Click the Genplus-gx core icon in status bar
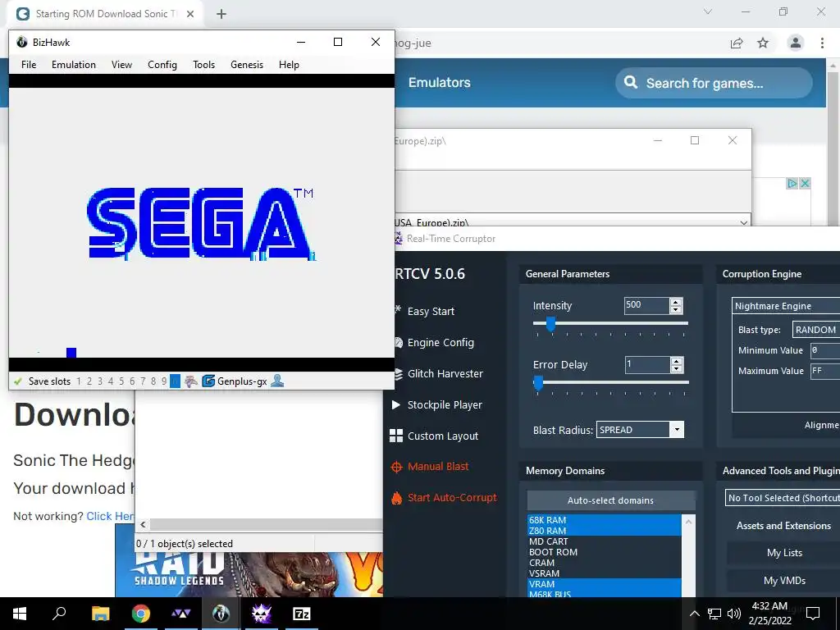The image size is (840, 630). pos(208,381)
